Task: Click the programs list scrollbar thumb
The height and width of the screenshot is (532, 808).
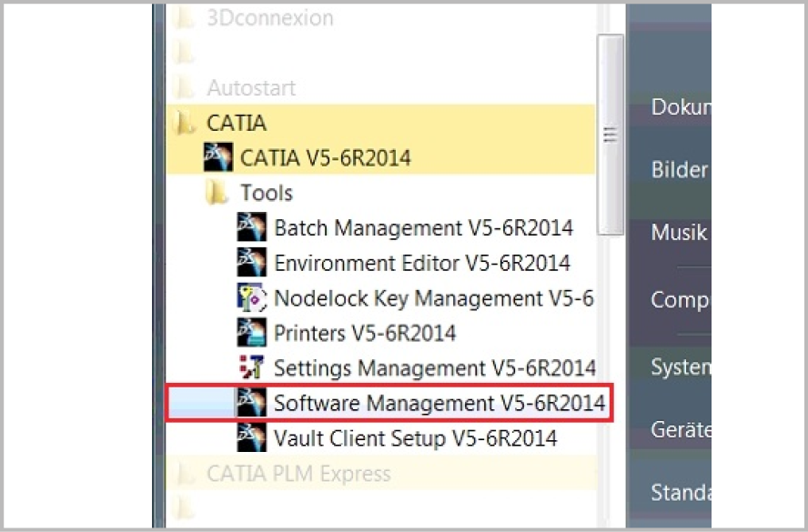Action: point(611,134)
